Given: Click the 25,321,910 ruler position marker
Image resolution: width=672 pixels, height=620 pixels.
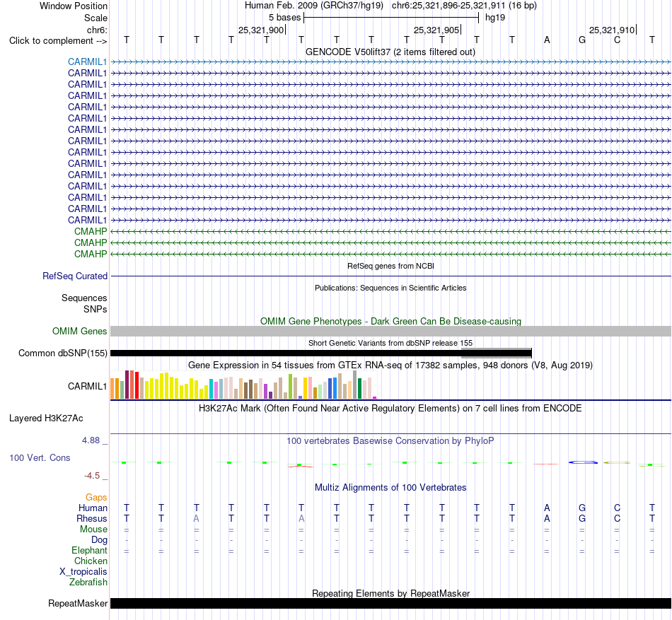Looking at the screenshot, I should point(612,30).
